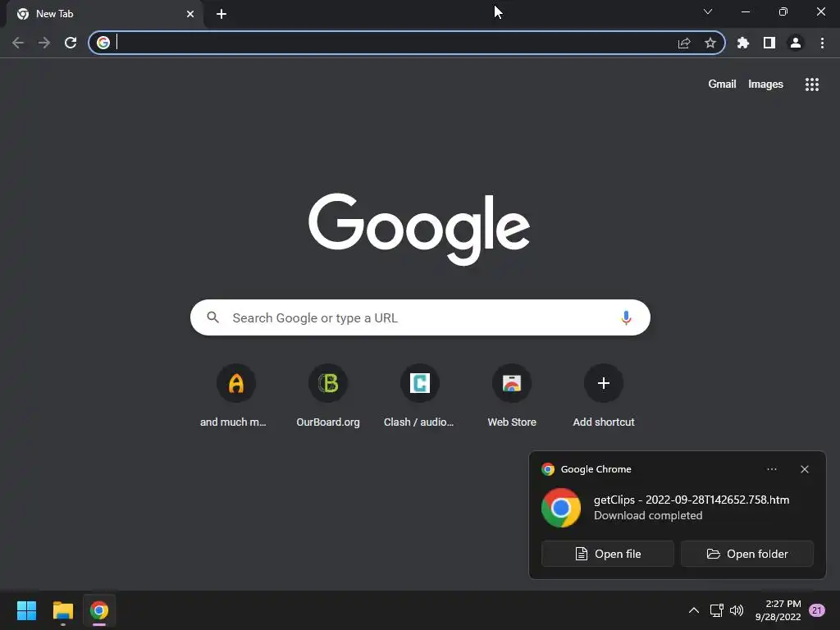Reload the current page

coord(71,43)
